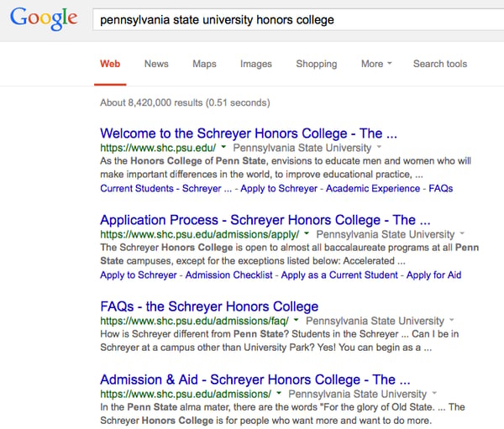Select the Shopping tab

[x=317, y=64]
